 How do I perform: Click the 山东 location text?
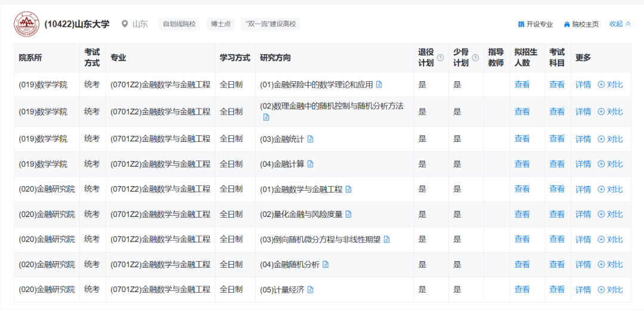[x=140, y=24]
